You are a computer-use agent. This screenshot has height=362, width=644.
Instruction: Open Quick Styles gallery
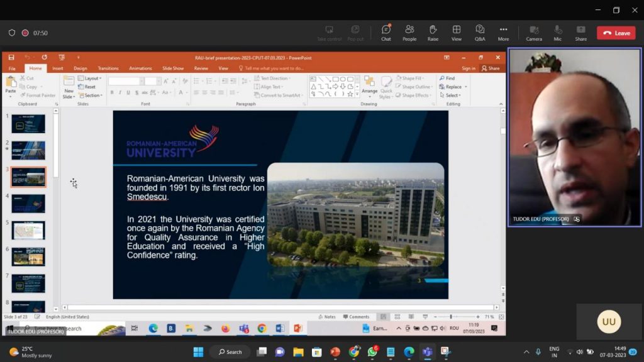point(386,88)
